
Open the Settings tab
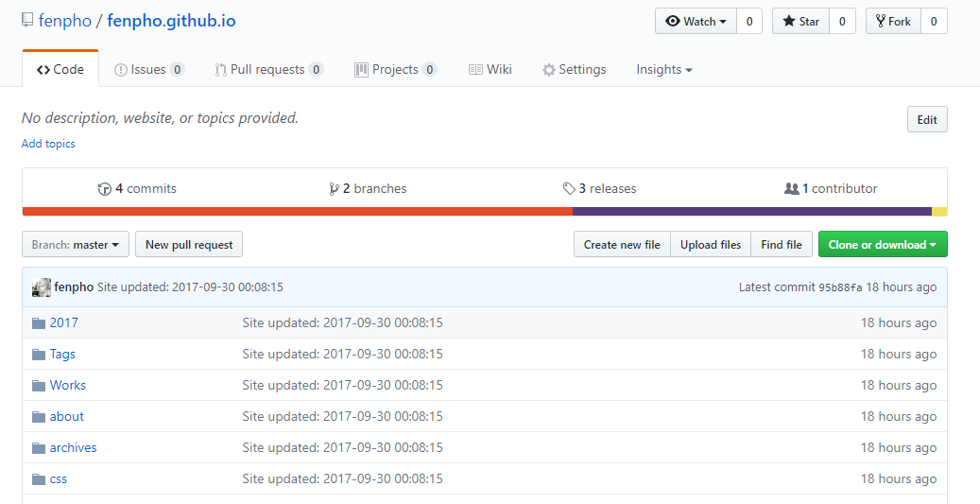[x=574, y=69]
